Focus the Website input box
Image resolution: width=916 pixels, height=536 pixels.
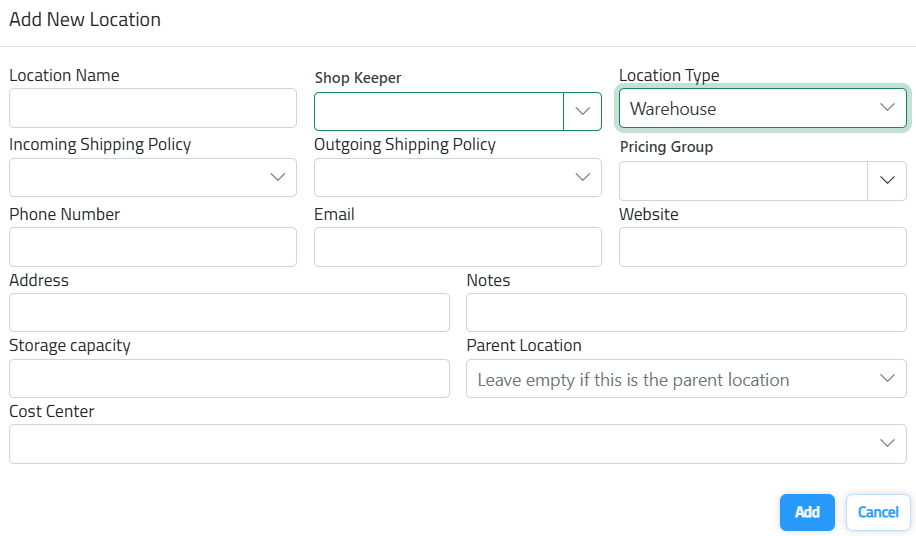(x=762, y=247)
